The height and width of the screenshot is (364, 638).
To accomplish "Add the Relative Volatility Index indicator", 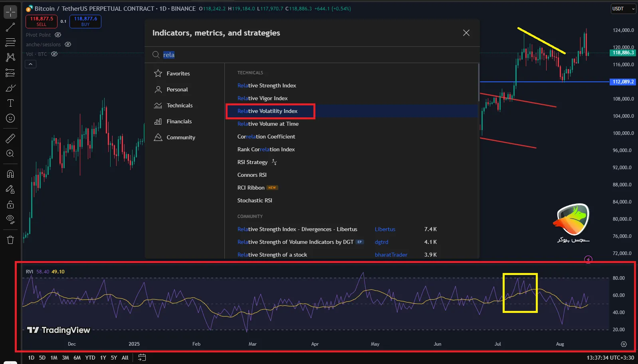I will coord(267,111).
